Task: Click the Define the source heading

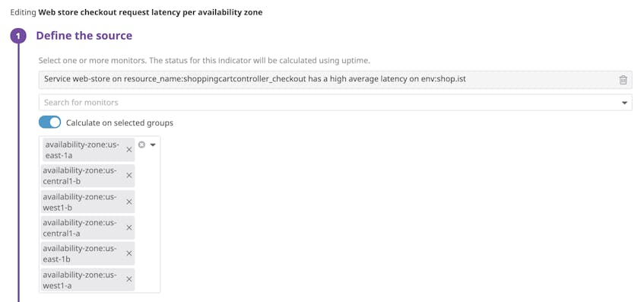Action: [x=84, y=36]
